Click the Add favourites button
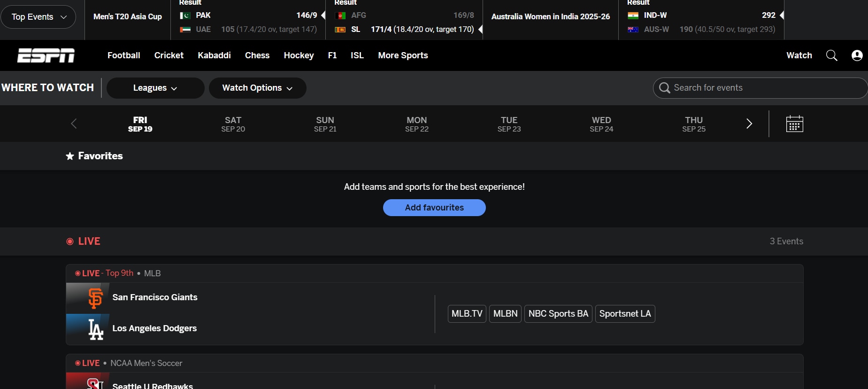 434,208
